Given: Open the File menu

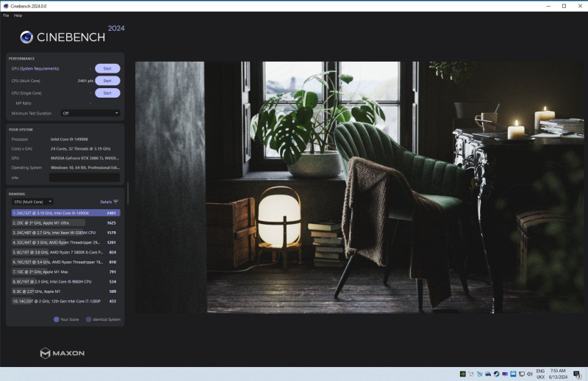Looking at the screenshot, I should click(6, 15).
